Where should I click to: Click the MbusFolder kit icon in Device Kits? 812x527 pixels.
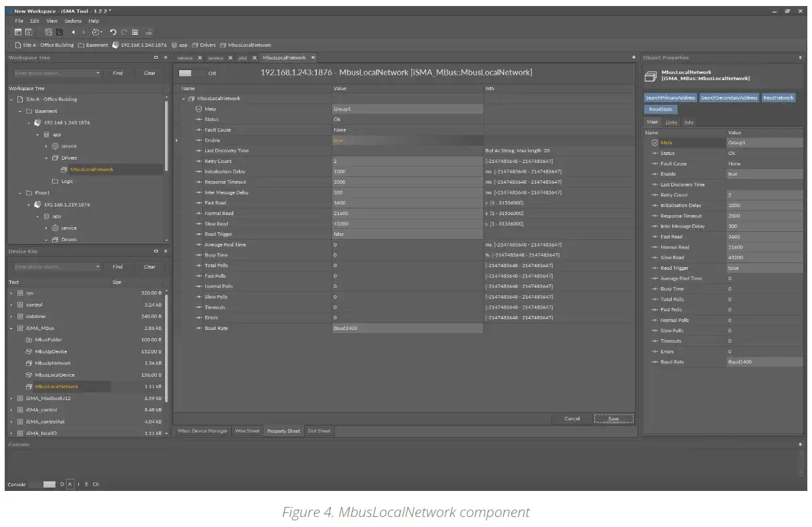(29, 340)
